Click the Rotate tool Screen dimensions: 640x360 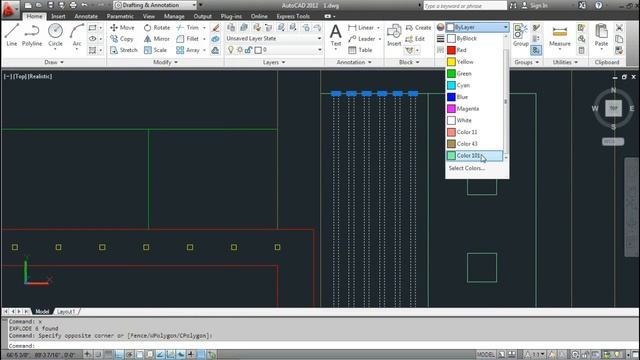pos(157,27)
